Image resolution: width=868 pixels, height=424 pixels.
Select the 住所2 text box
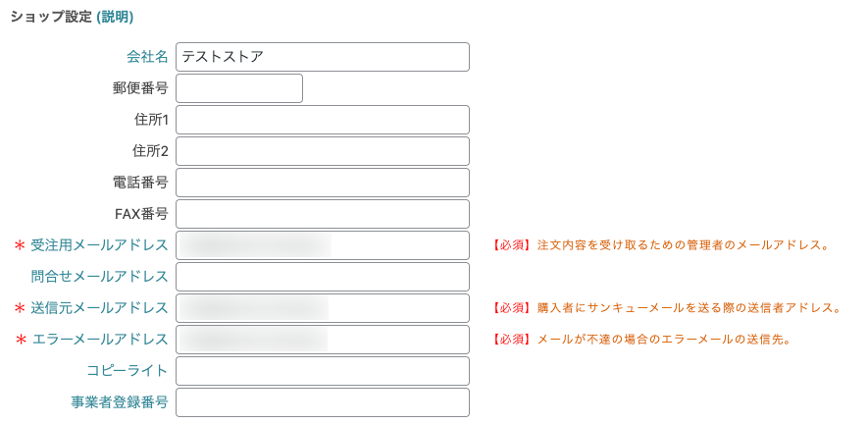coord(322,151)
